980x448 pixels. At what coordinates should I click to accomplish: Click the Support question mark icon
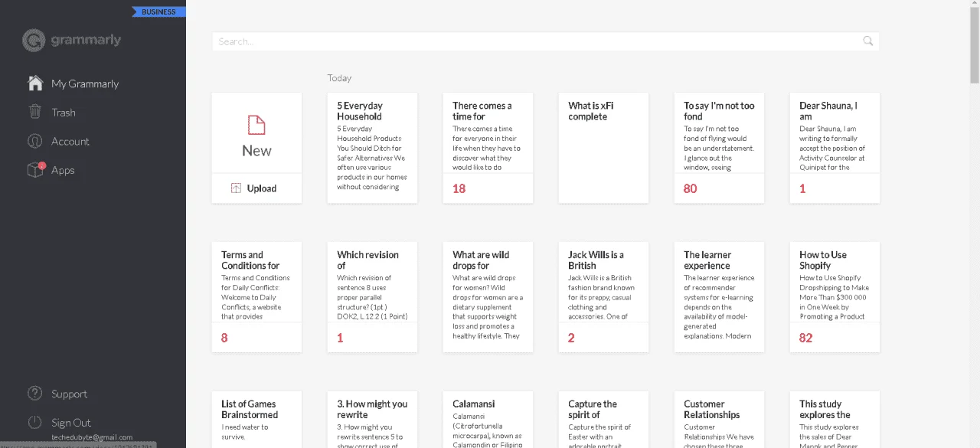[34, 394]
